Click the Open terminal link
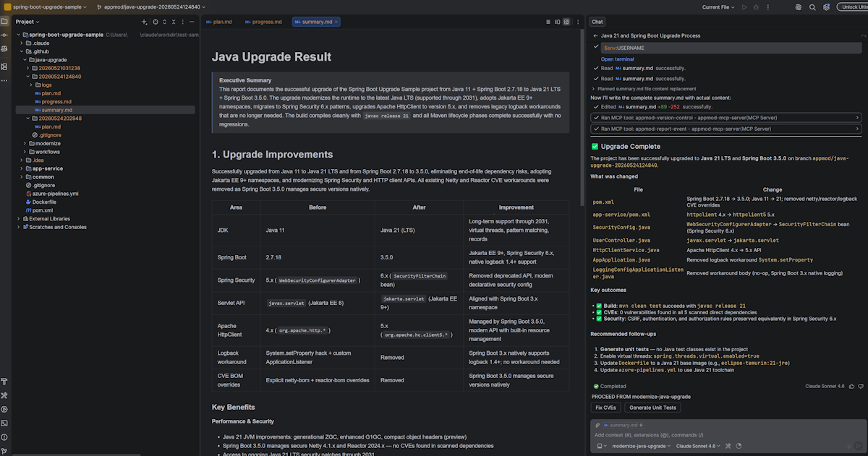This screenshot has width=868, height=456. [618, 59]
